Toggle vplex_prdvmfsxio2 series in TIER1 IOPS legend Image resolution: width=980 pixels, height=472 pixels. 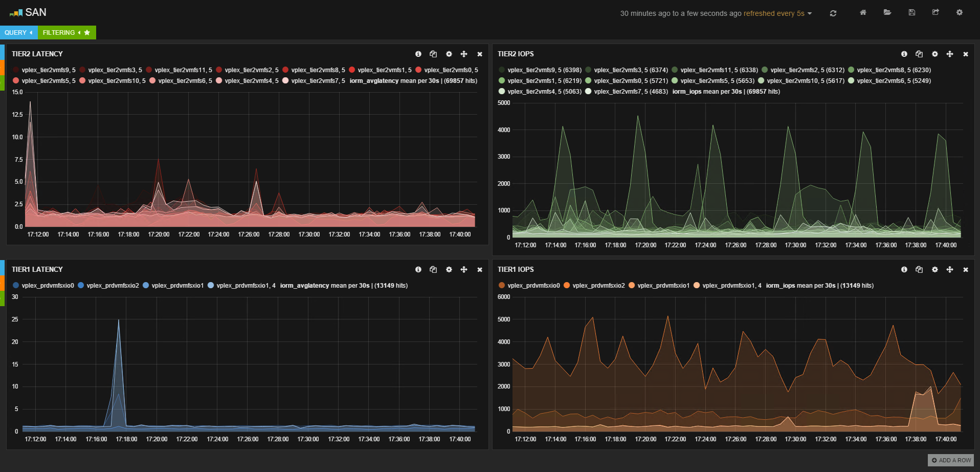pyautogui.click(x=598, y=286)
